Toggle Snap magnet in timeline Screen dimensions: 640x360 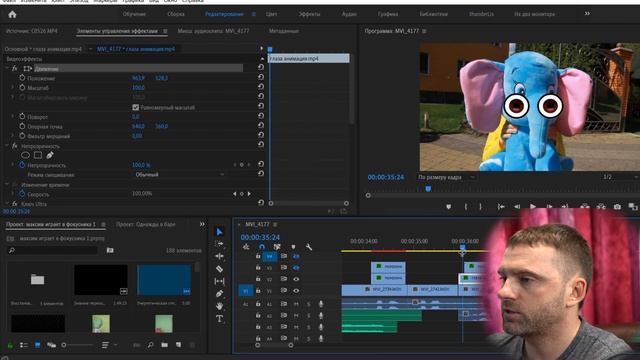click(262, 247)
